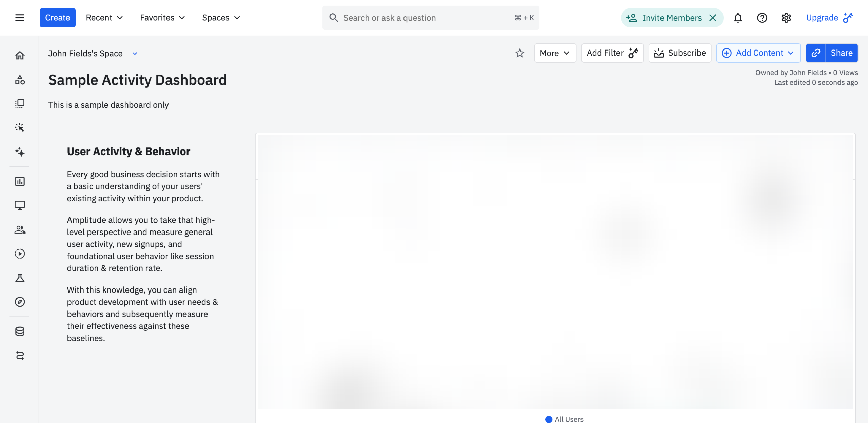
Task: Open the Data database icon in the sidebar
Action: (x=20, y=331)
